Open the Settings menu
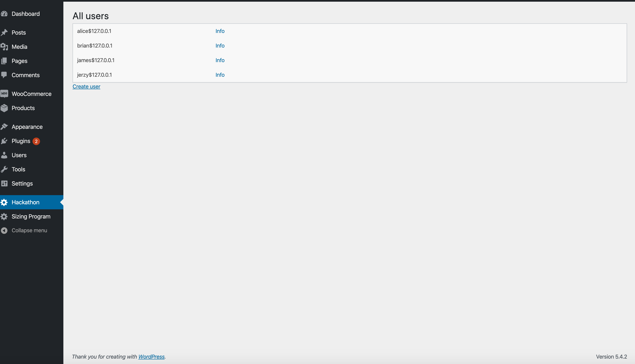The height and width of the screenshot is (364, 635). coord(22,183)
